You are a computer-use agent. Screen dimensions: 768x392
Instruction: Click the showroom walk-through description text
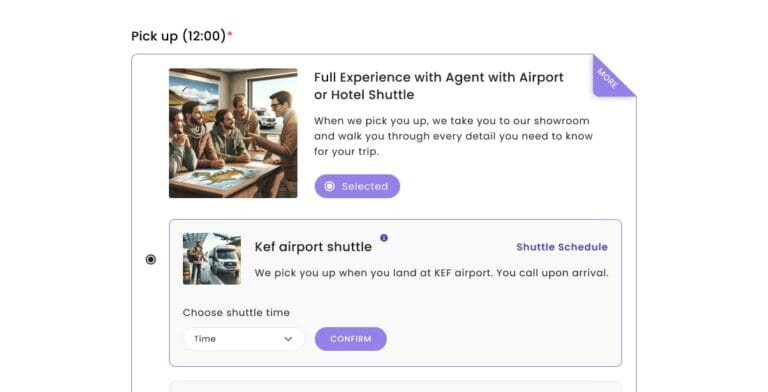tap(453, 136)
